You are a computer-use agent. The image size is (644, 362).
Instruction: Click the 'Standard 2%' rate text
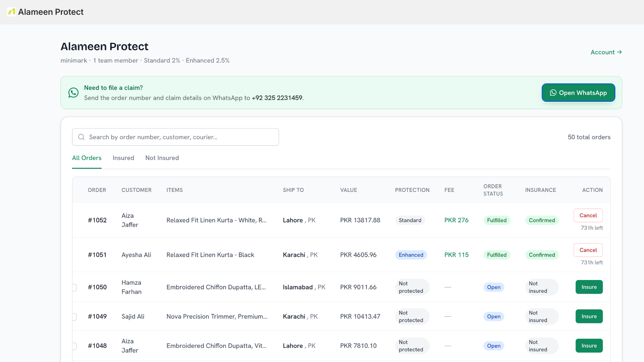coord(162,60)
